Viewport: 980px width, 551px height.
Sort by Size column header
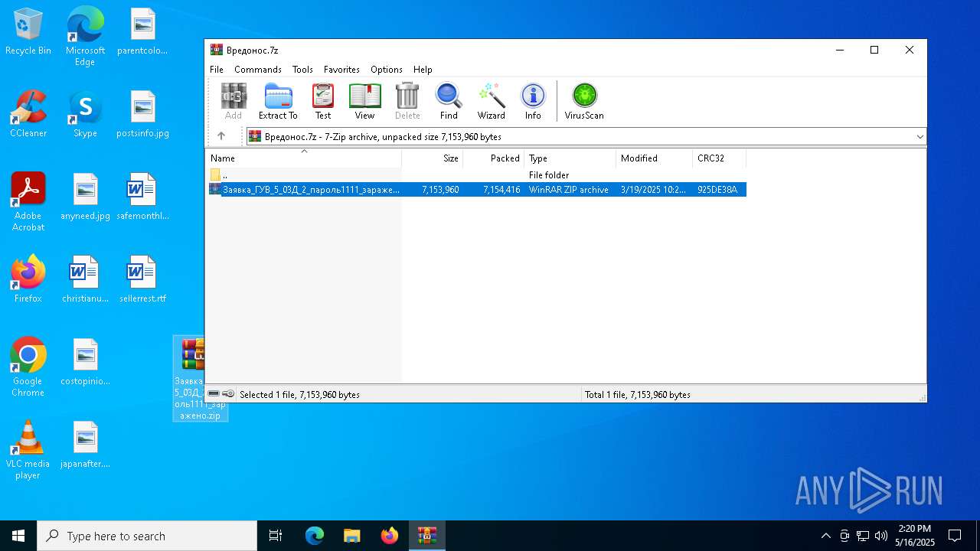tap(433, 158)
